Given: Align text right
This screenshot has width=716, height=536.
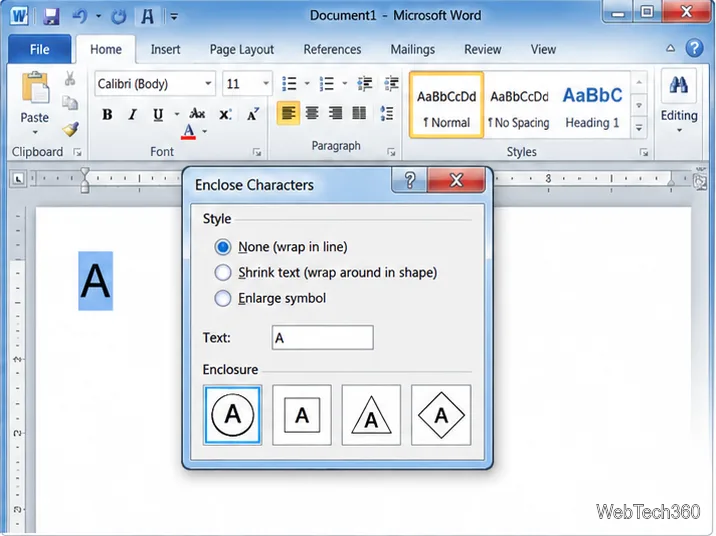Looking at the screenshot, I should 336,113.
